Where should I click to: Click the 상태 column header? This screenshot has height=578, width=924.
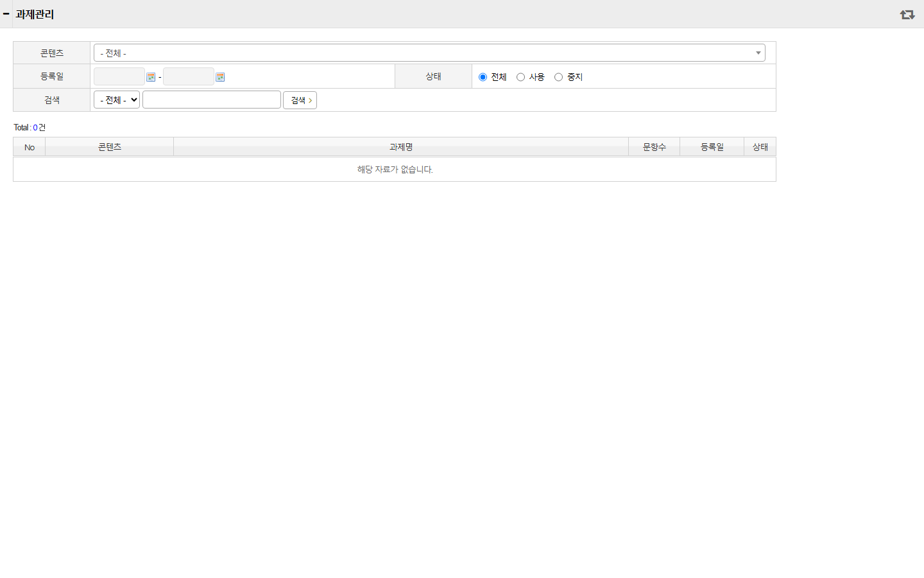pos(760,147)
